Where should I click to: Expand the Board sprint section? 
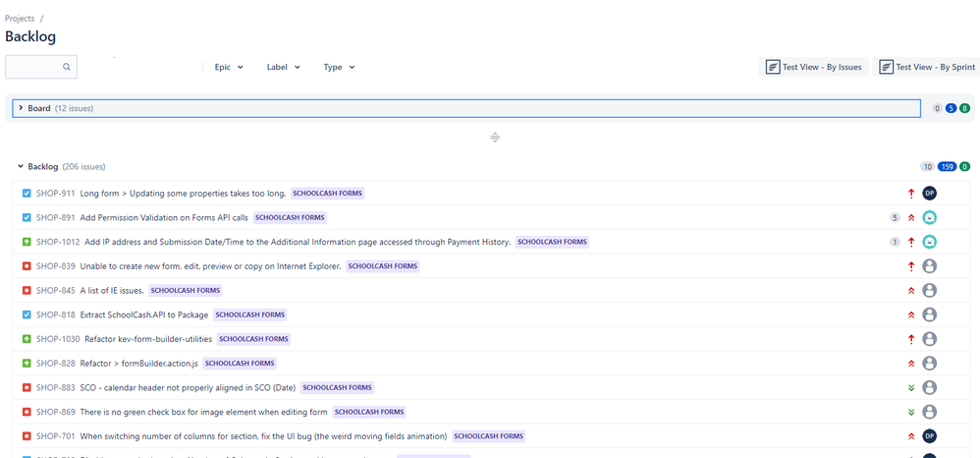pos(21,108)
